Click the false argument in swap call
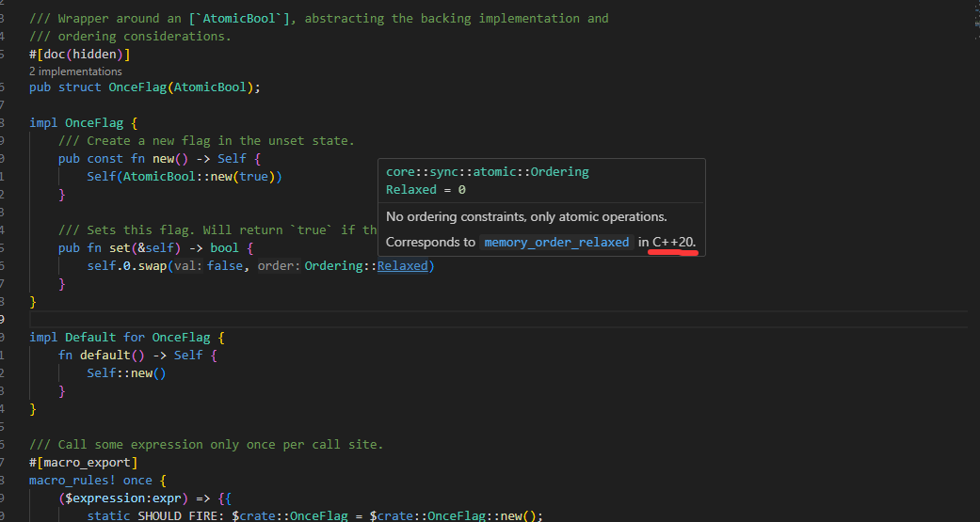 pyautogui.click(x=225, y=266)
